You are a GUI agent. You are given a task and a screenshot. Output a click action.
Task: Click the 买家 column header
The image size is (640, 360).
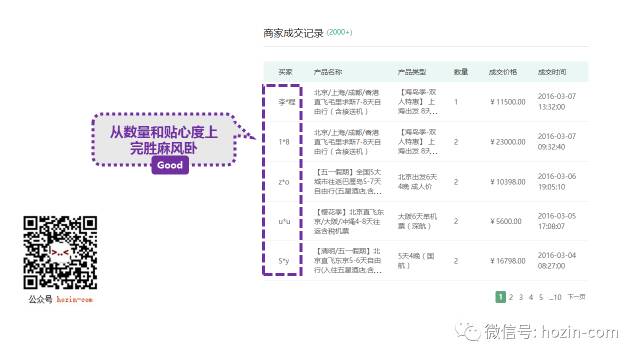285,72
